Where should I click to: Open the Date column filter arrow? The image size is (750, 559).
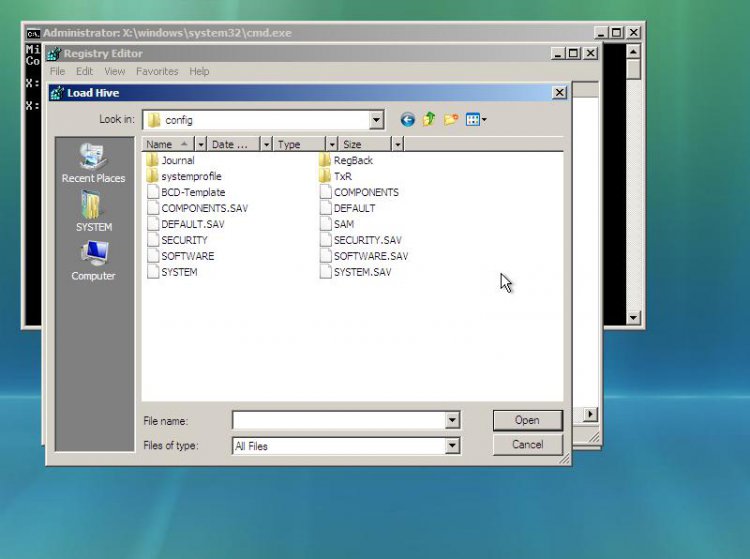point(266,144)
